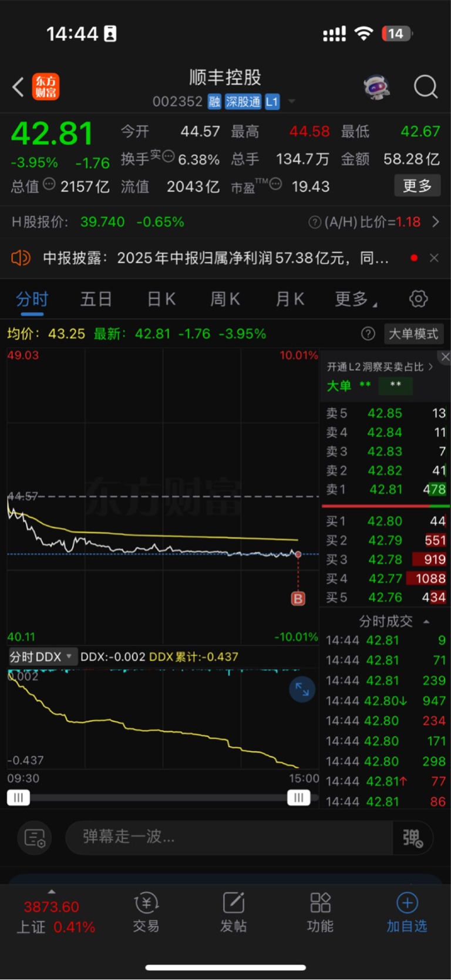Switch to the 月K chart tab

(x=290, y=299)
